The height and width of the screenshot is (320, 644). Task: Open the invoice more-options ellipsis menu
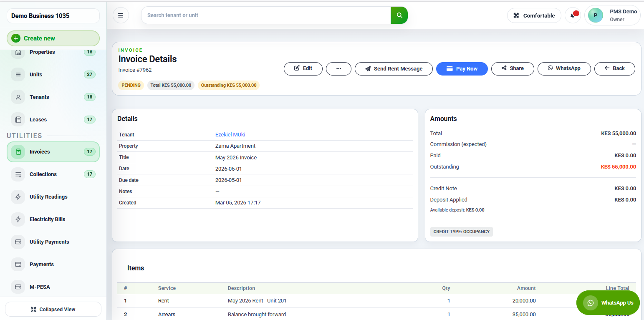(x=338, y=69)
